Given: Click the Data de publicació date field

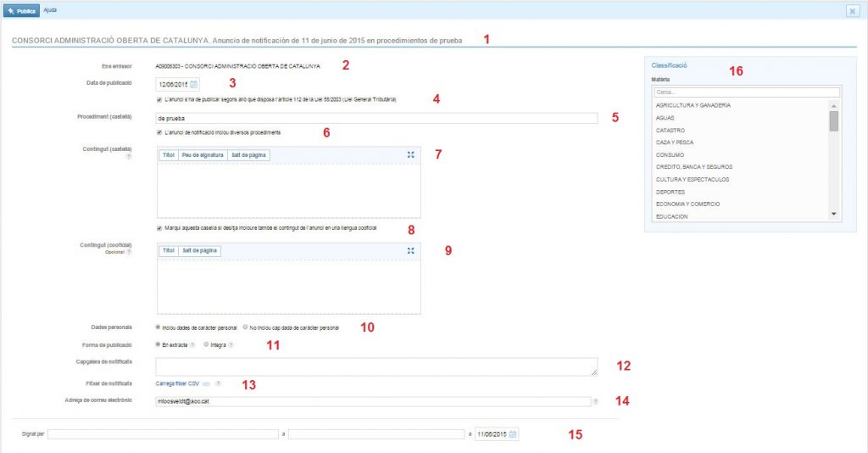Looking at the screenshot, I should pos(173,85).
